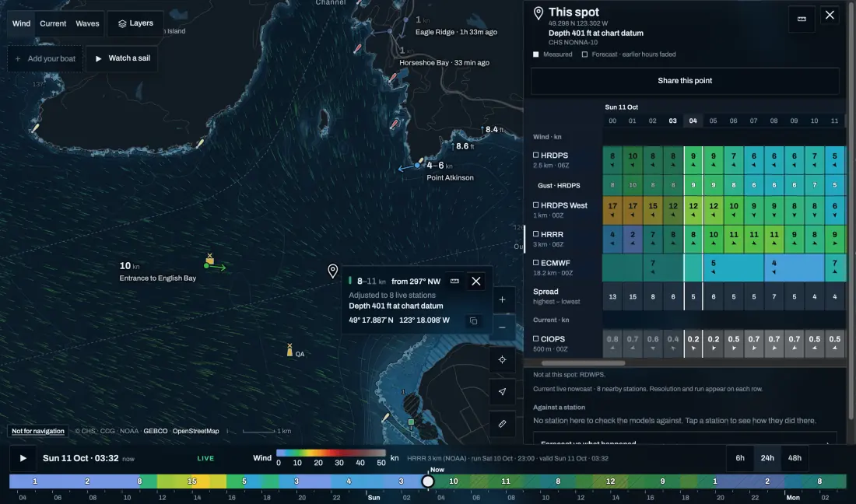Close the 8–11 kn map popup
856x504 pixels.
click(476, 281)
